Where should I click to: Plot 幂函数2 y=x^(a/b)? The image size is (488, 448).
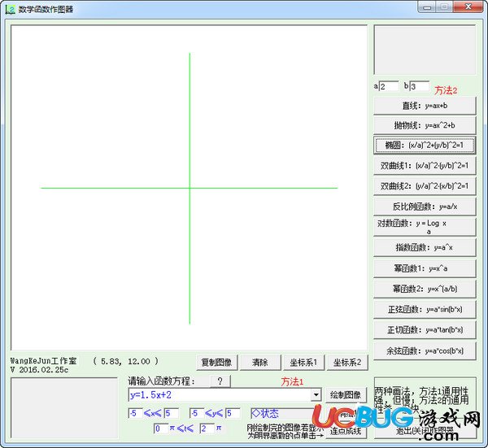point(425,289)
